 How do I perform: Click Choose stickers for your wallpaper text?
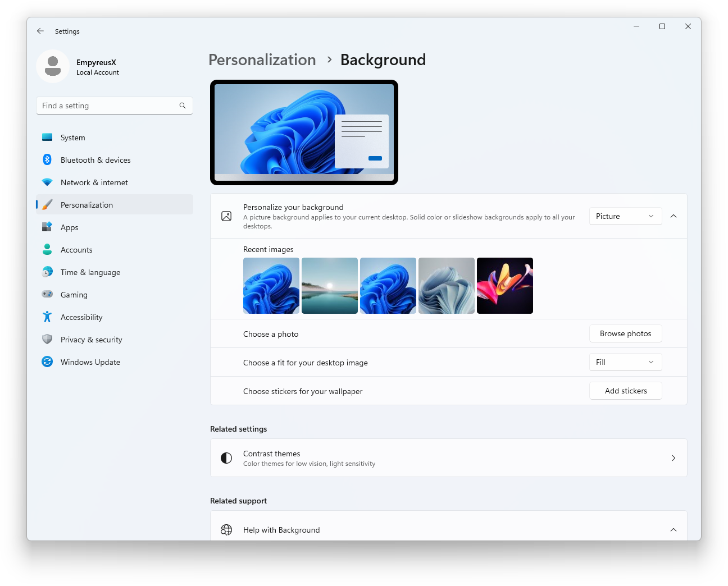pos(303,391)
